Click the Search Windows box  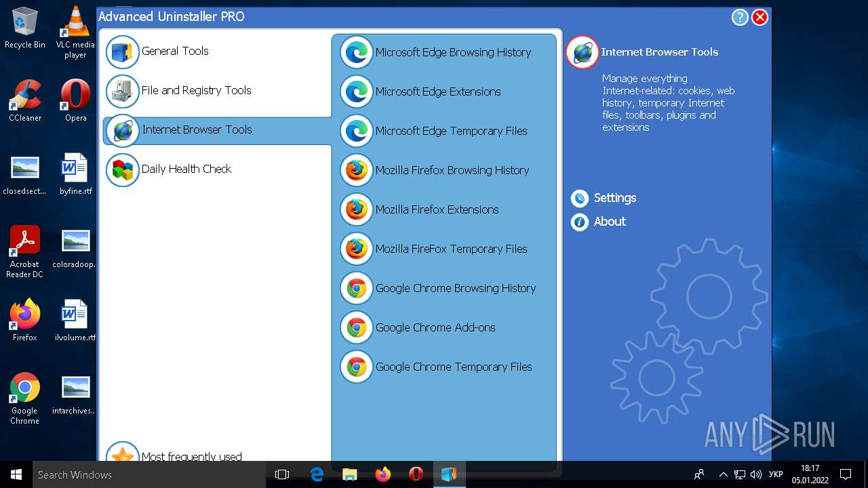pos(149,474)
